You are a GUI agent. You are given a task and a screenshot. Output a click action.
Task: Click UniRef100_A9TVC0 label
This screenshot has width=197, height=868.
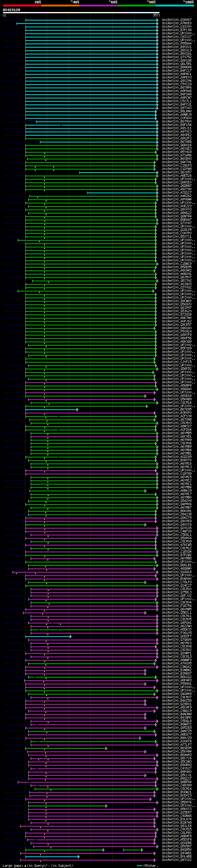(177, 132)
